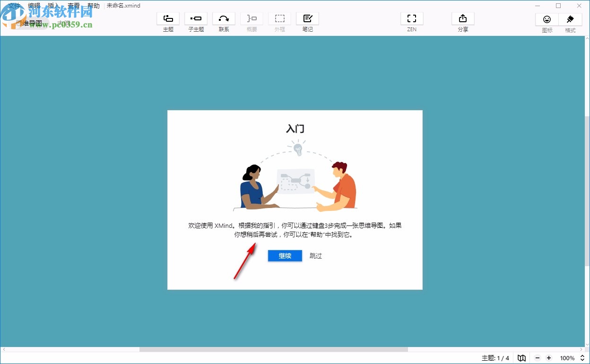Open the map overview in status bar
590x364 pixels.
(x=521, y=358)
